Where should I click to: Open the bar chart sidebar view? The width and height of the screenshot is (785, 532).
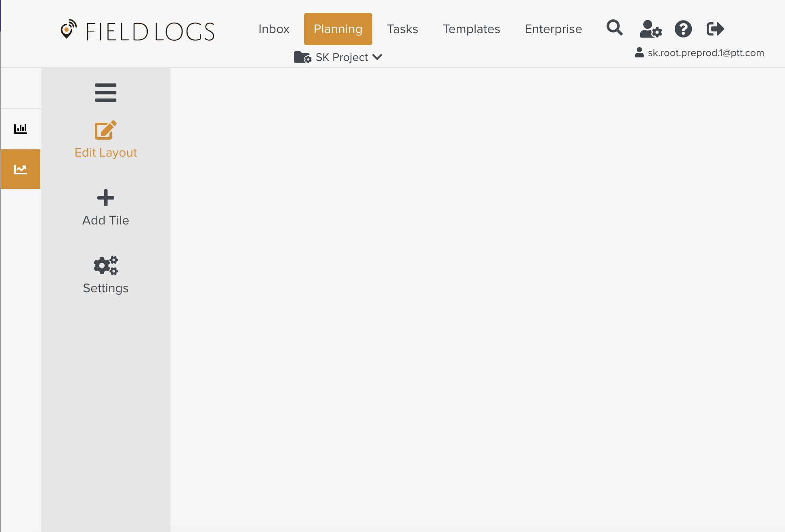click(x=21, y=129)
